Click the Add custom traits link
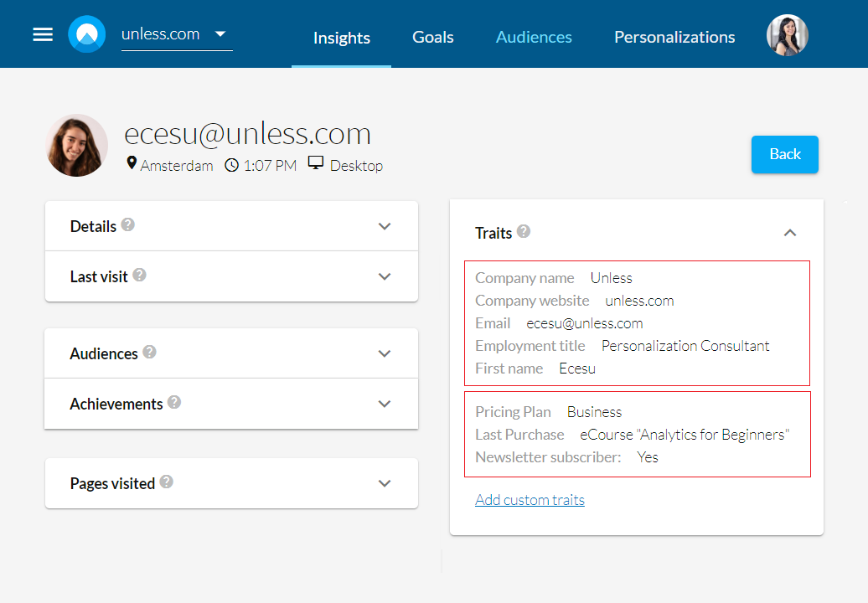Screen dimensions: 868x603 tap(530, 500)
